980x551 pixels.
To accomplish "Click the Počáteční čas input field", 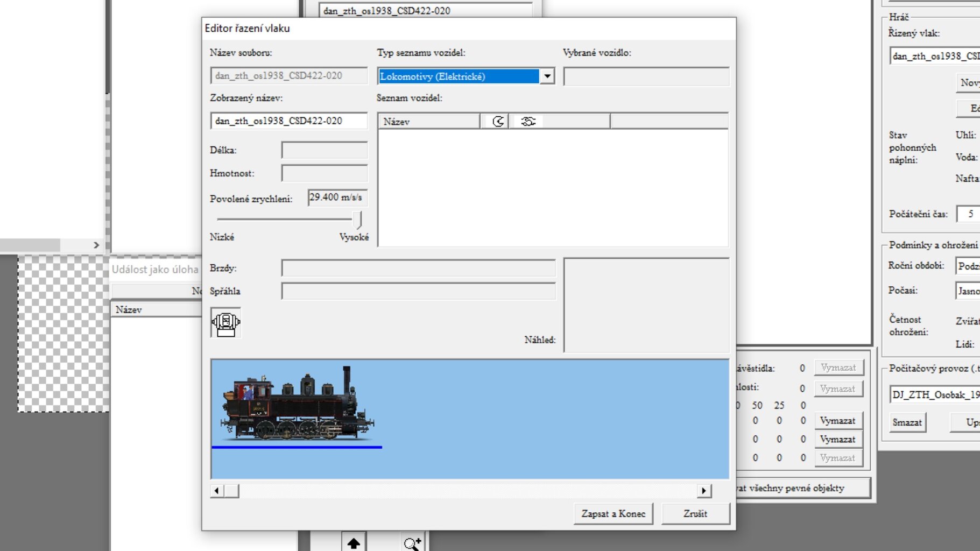I will point(969,214).
